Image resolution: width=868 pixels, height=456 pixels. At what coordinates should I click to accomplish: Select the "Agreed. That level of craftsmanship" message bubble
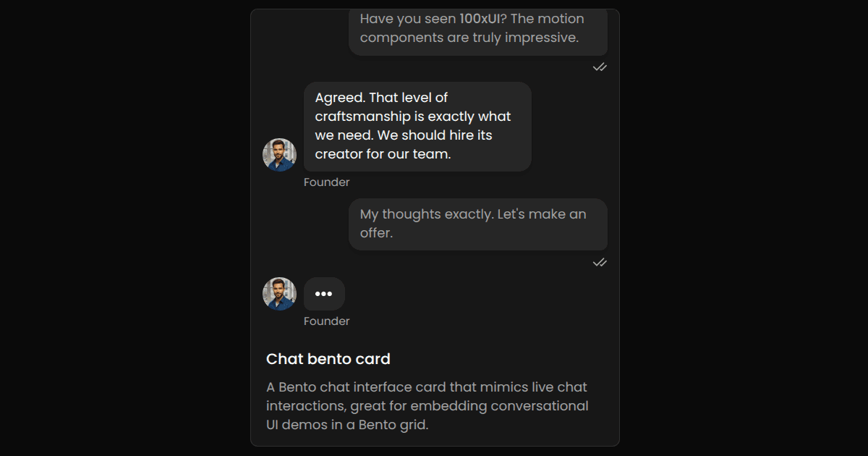point(417,127)
